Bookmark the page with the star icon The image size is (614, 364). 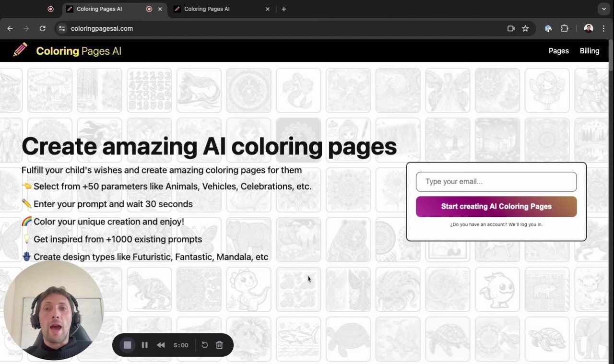pyautogui.click(x=525, y=28)
